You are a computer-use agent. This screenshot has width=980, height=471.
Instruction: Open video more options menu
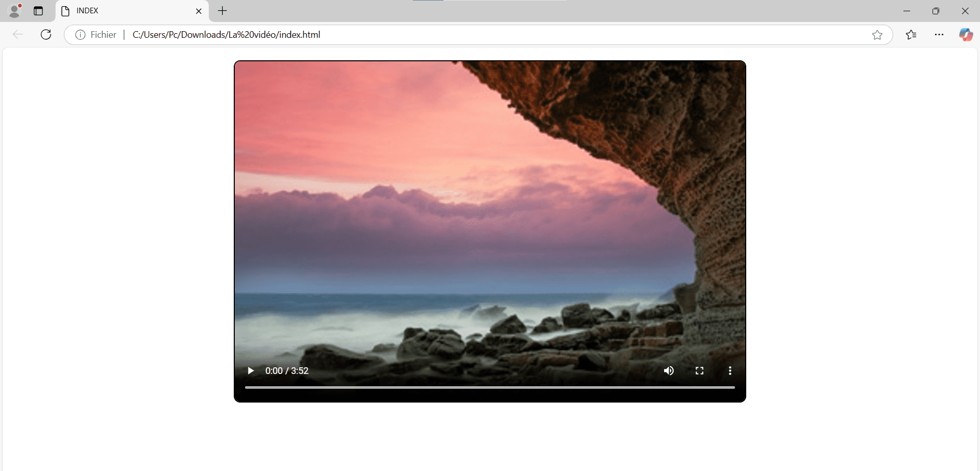[730, 371]
